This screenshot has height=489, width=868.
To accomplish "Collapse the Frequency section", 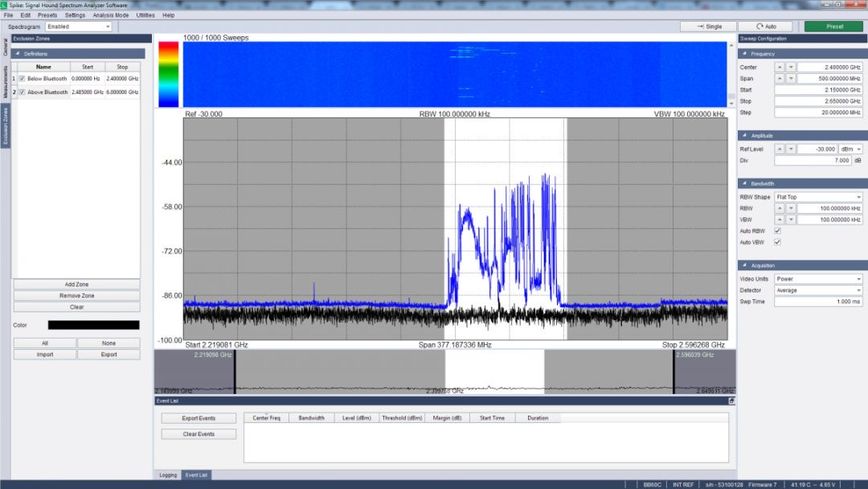I will coord(744,54).
